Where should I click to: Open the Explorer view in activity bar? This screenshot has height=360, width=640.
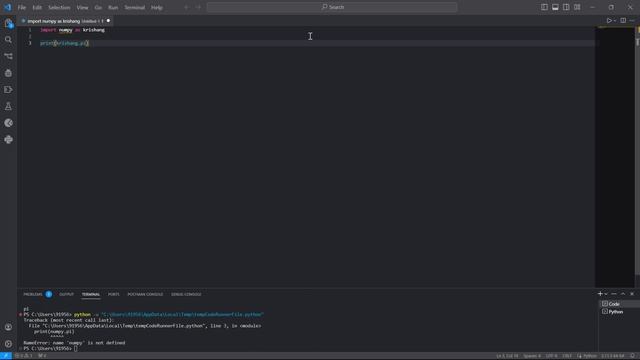coord(8,23)
